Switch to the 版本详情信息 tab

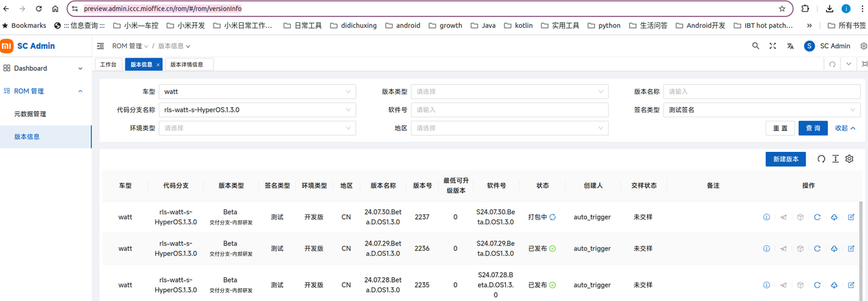pyautogui.click(x=188, y=64)
